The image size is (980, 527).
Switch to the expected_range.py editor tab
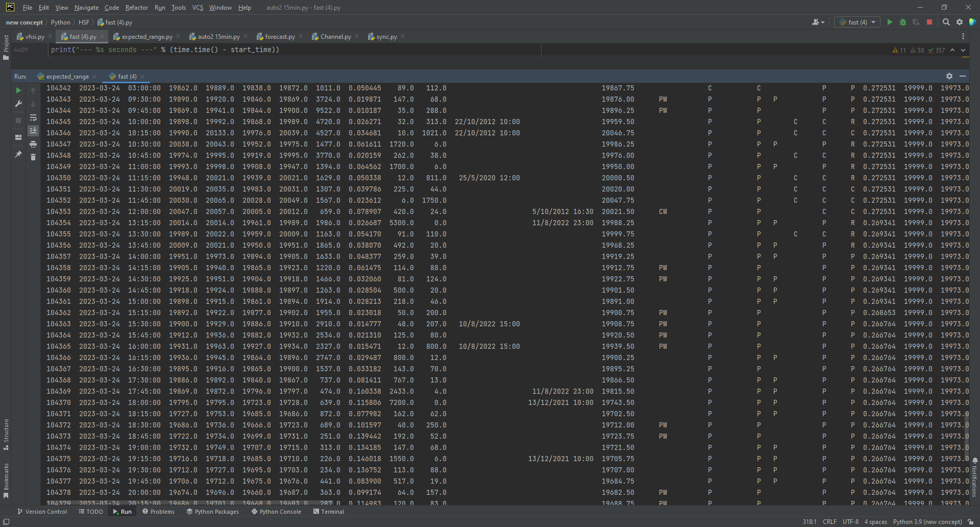tap(147, 37)
